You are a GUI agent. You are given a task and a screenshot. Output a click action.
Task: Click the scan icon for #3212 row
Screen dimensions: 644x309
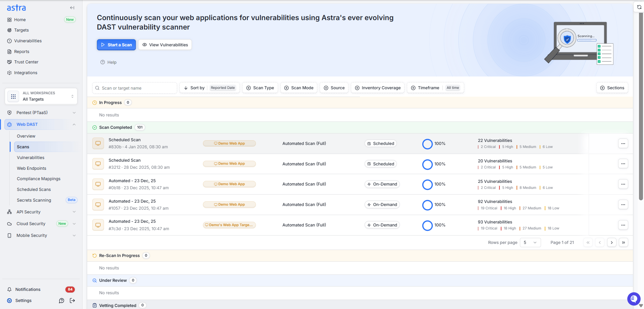tap(98, 164)
